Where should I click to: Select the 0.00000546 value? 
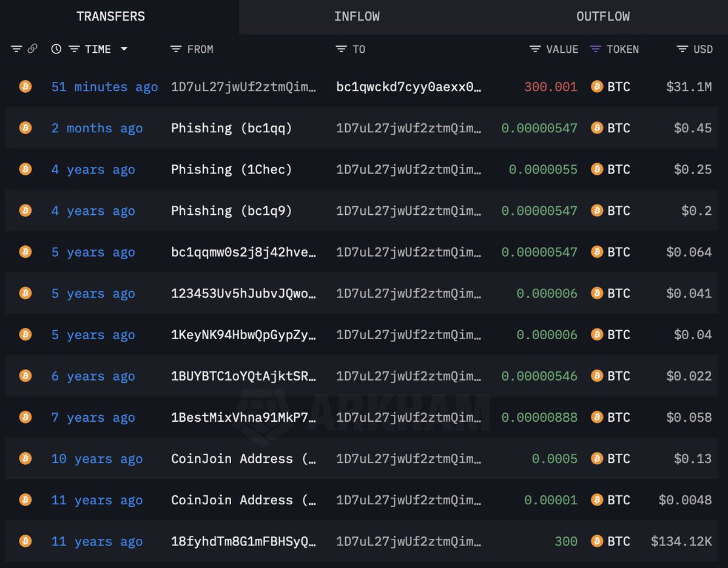539,376
